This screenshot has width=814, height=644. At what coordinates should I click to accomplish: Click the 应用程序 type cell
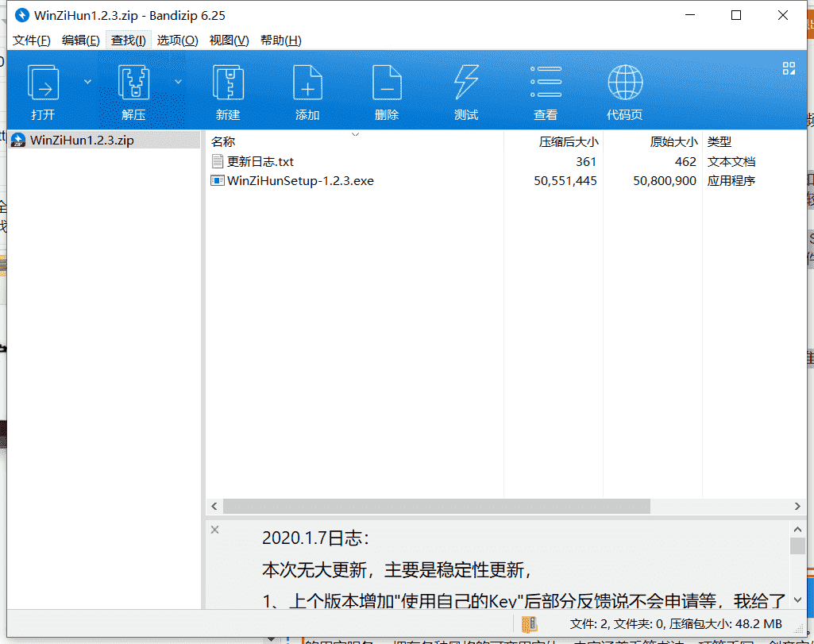point(731,180)
